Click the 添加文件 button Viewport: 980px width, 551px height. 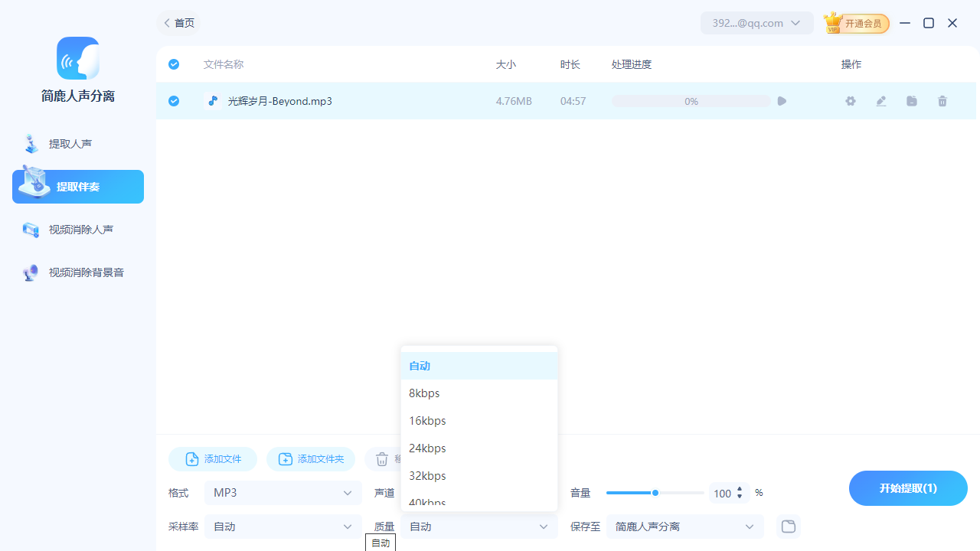point(212,458)
